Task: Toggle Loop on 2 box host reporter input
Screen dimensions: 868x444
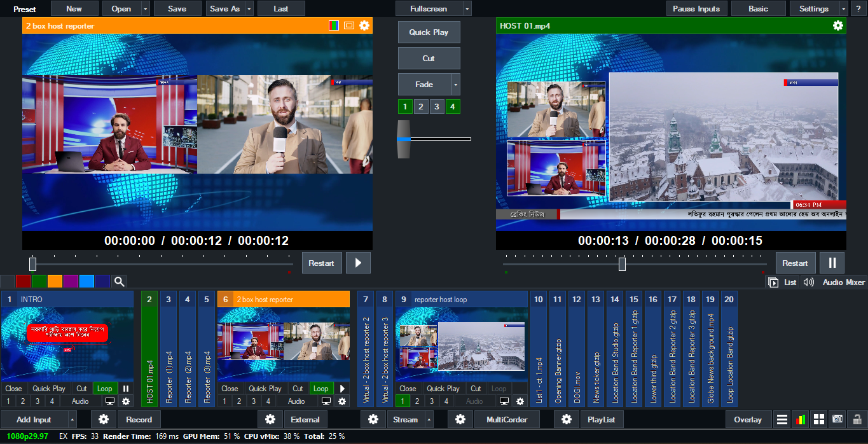Action: click(320, 389)
